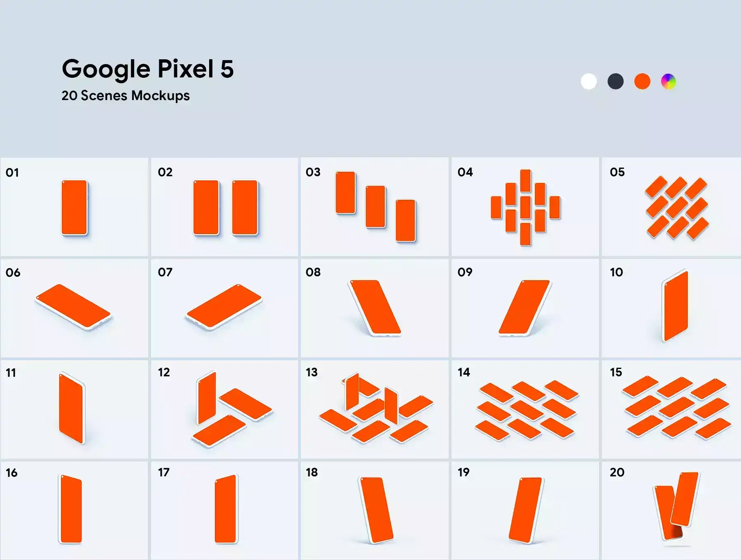Image resolution: width=741 pixels, height=560 pixels.
Task: Open scene 03 three staggered phones
Action: (x=375, y=206)
